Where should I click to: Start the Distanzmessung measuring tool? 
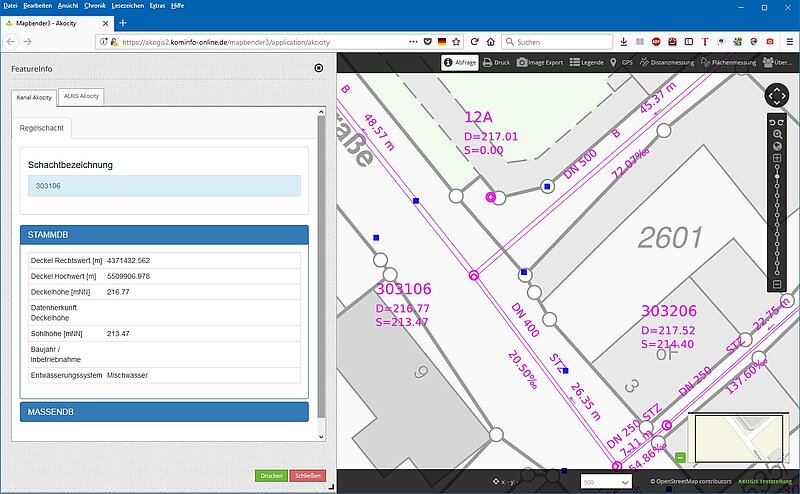click(x=665, y=62)
